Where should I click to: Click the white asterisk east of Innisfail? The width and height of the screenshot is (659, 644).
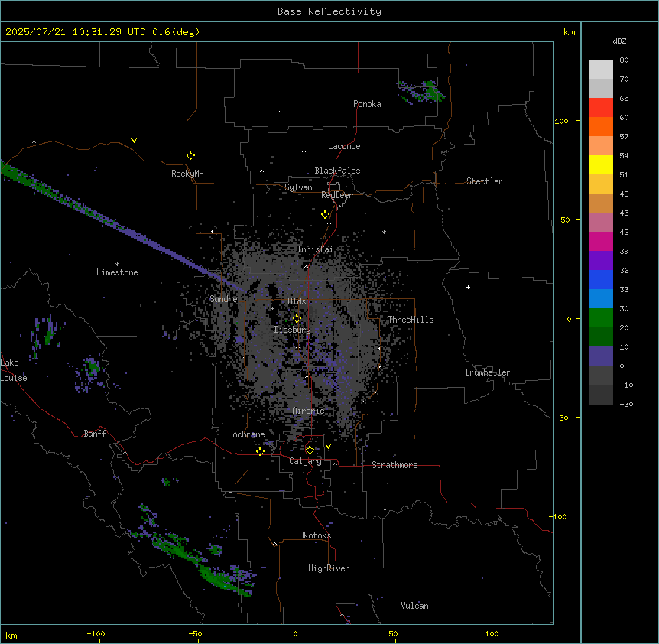point(384,232)
